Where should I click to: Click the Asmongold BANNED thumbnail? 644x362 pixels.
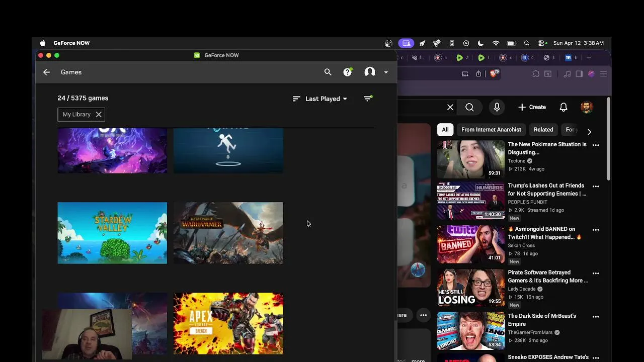click(470, 244)
